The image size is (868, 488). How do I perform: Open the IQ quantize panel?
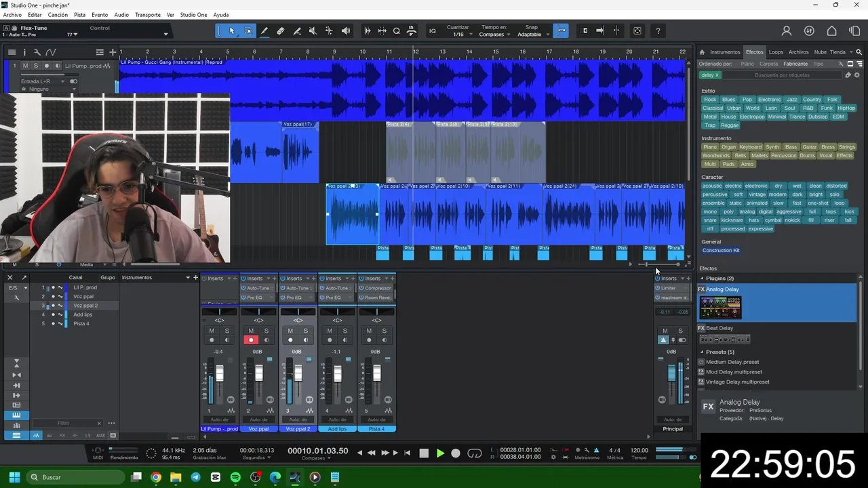tap(433, 30)
